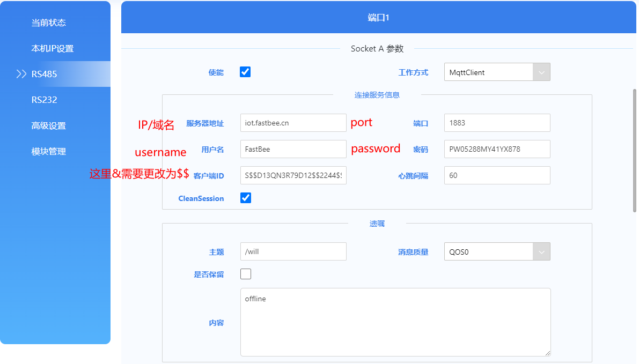
Task: Click the 端口1 header tab
Action: click(378, 18)
